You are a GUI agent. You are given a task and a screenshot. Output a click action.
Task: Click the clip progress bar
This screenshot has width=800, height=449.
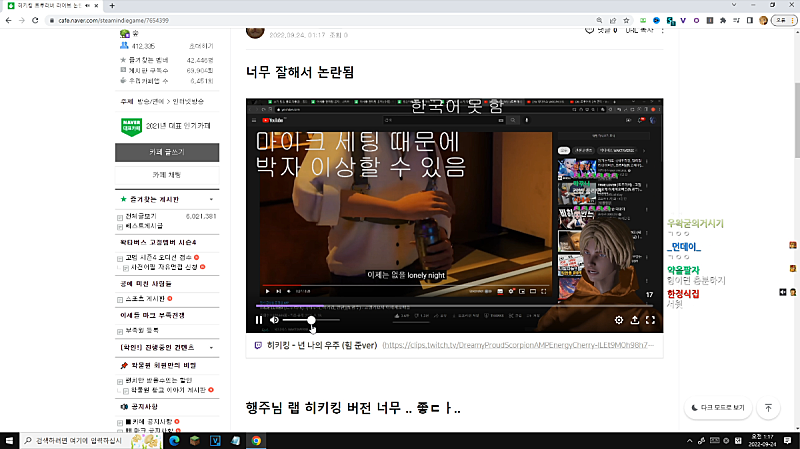coord(454,306)
